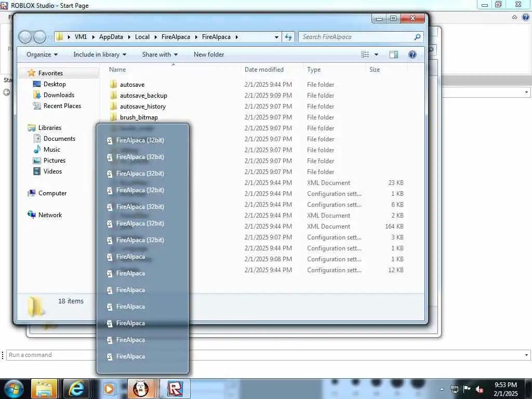Open Documents library
This screenshot has height=399, width=532.
pos(59,138)
